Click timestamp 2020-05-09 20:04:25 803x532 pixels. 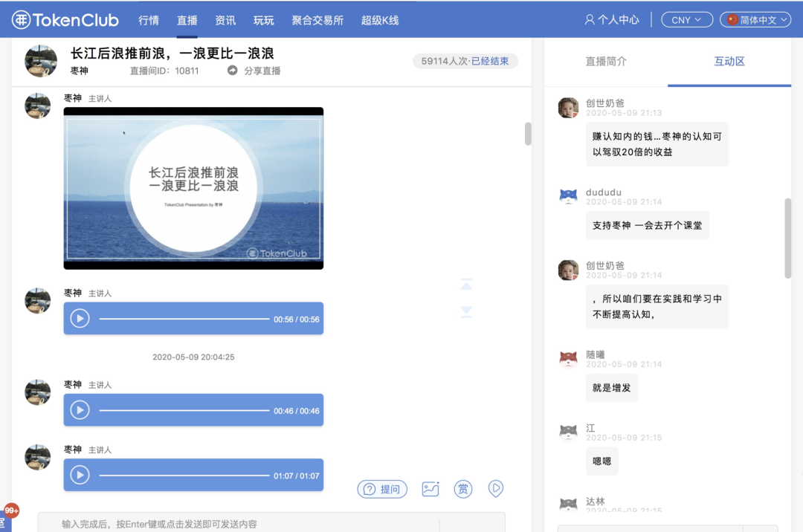click(193, 357)
